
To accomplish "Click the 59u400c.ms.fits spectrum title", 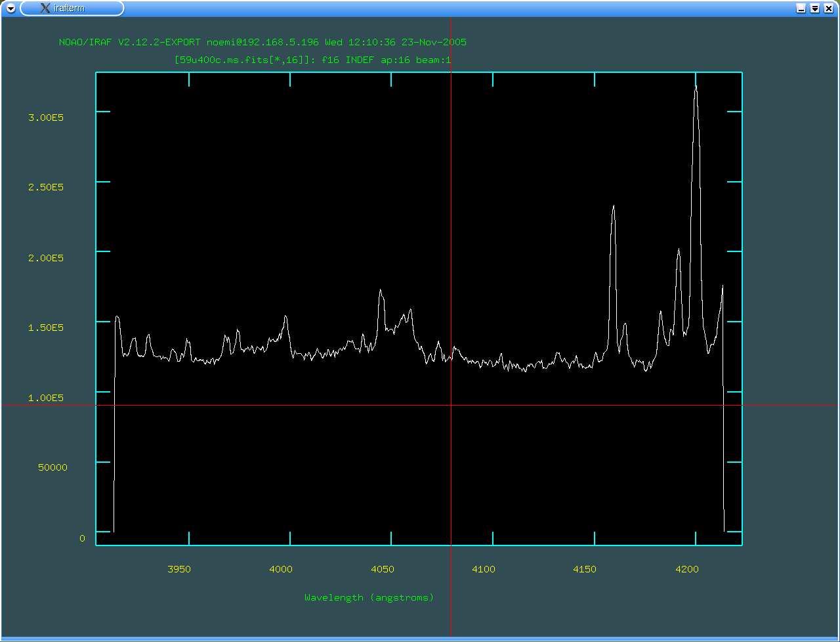I will pyautogui.click(x=313, y=60).
